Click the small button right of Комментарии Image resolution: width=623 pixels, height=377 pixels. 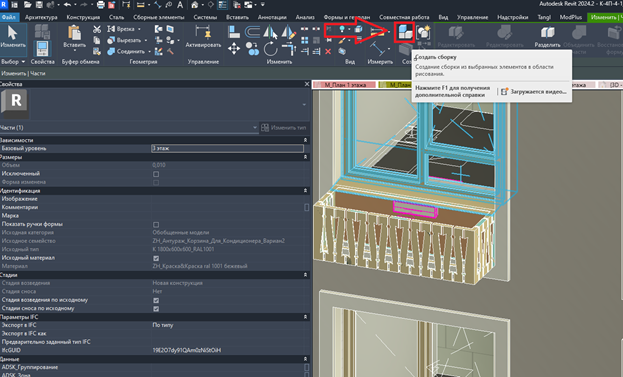click(306, 207)
